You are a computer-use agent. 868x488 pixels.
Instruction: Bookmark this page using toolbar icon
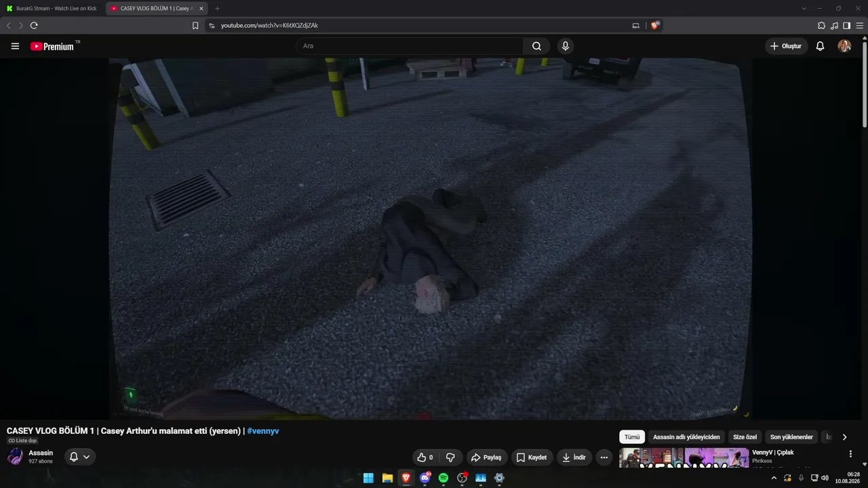pyautogui.click(x=195, y=25)
